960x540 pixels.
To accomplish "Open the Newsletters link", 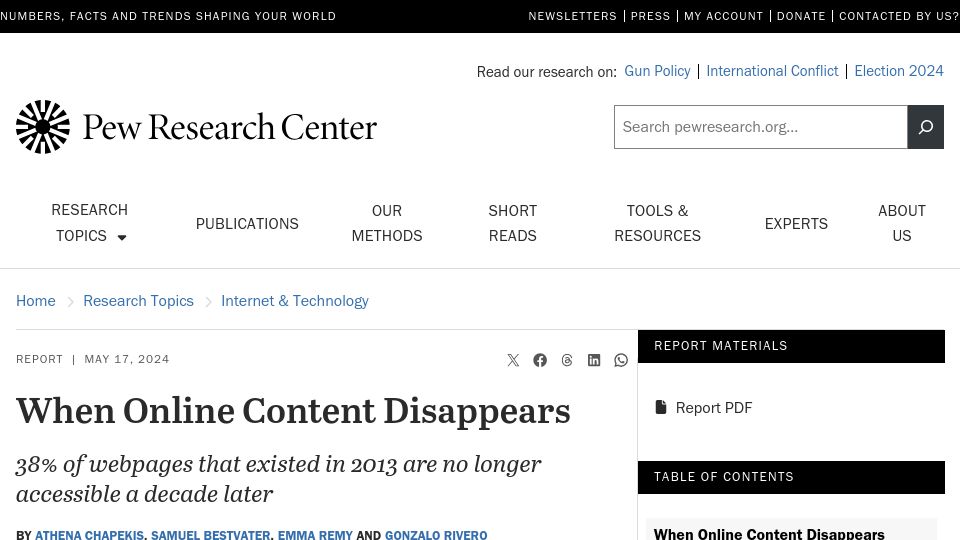I will (572, 16).
